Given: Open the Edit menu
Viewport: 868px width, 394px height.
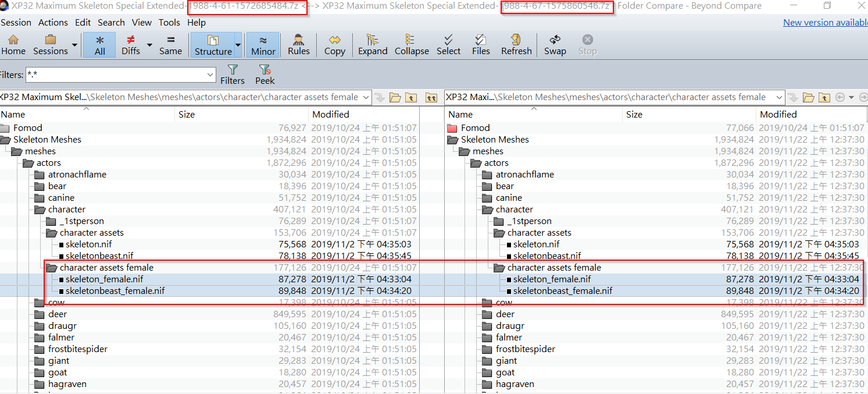Looking at the screenshot, I should 83,22.
